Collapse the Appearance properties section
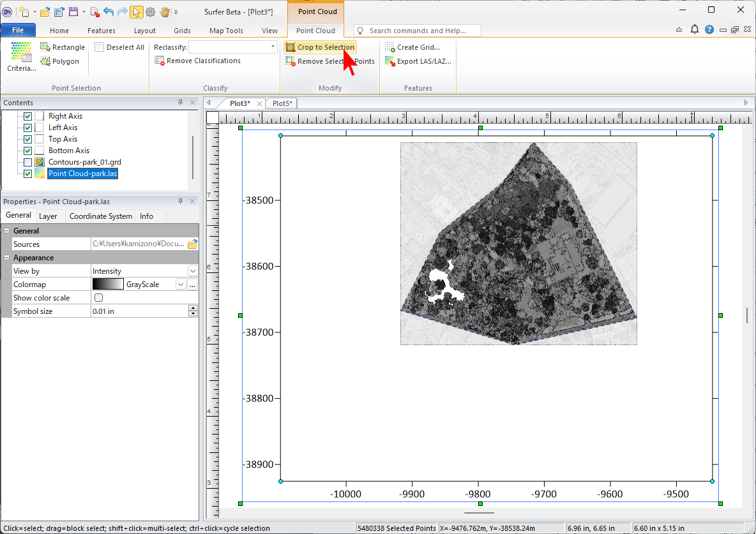Image resolution: width=756 pixels, height=534 pixels. point(7,258)
